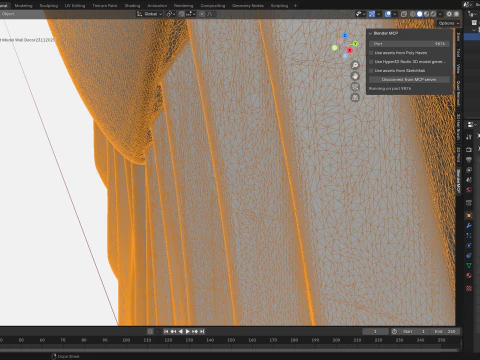Open the Physics properties tab icon

coord(469,246)
